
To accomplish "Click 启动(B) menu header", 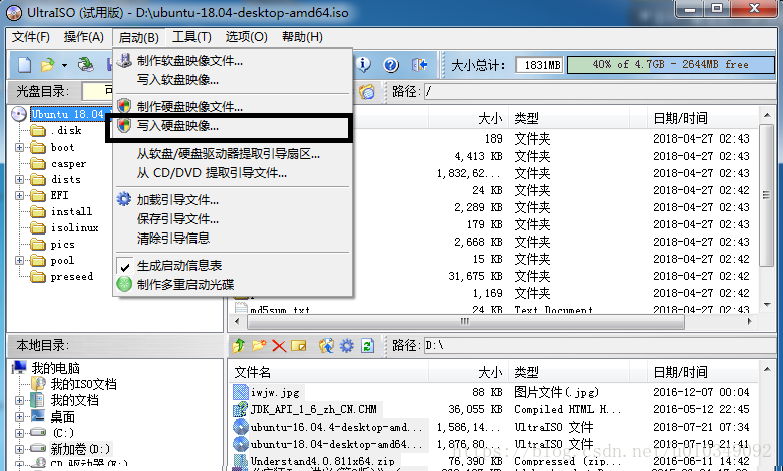I will point(138,37).
